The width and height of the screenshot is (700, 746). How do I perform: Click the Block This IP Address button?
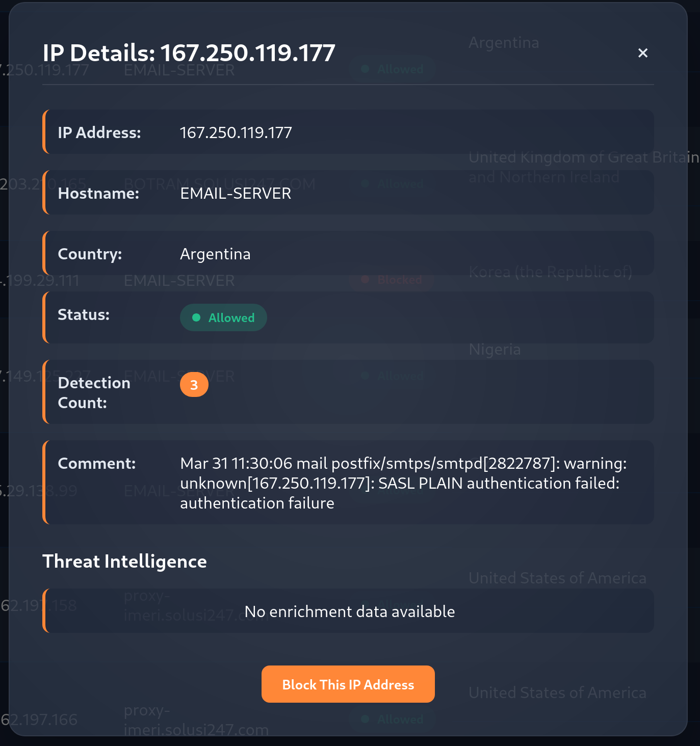[348, 684]
